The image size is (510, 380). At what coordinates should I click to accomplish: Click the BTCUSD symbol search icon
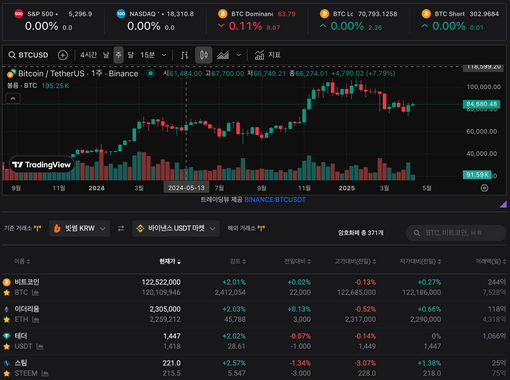click(x=12, y=55)
